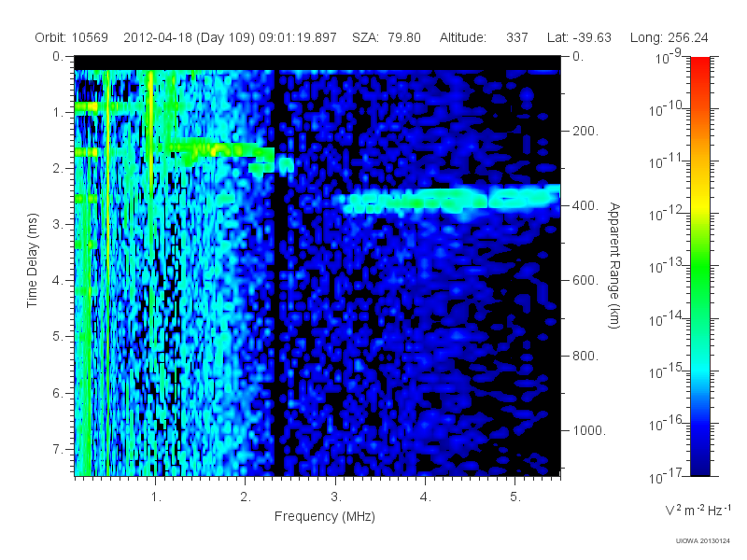Click the '600.' apparent range tick label

click(585, 281)
